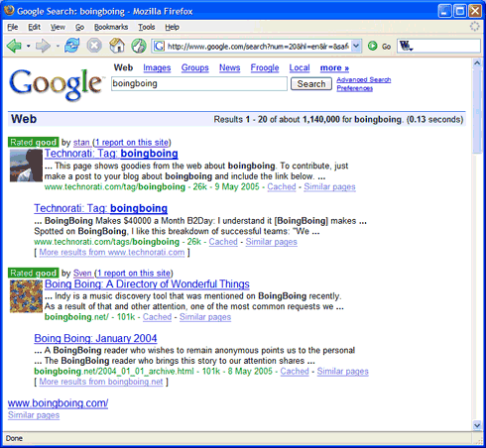This screenshot has width=486, height=448.
Task: Open the Advanced Search link
Action: 364,79
